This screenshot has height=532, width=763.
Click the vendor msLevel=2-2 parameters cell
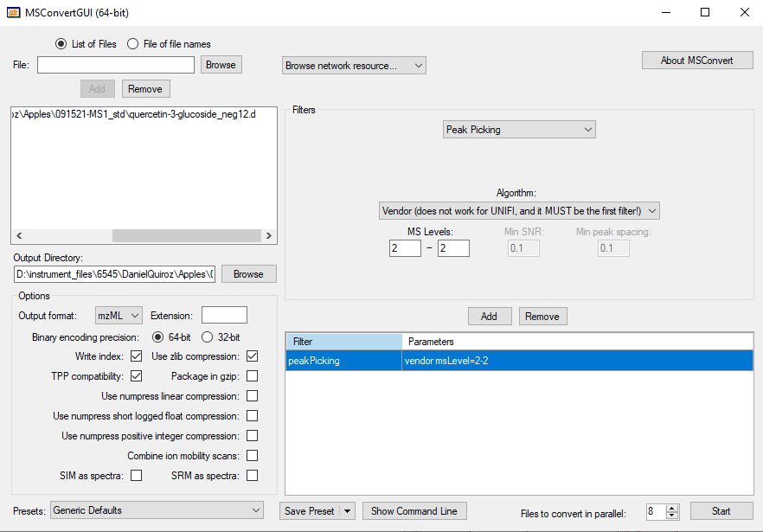tap(577, 361)
